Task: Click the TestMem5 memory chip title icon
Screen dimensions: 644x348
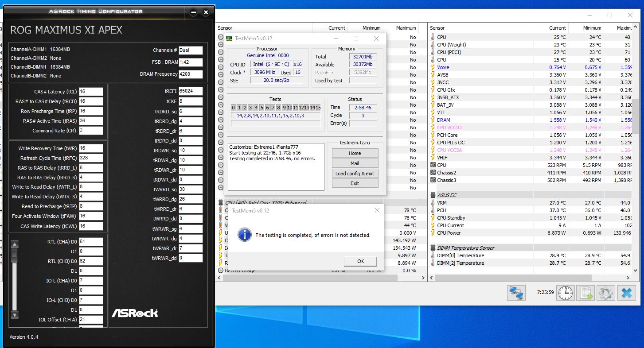Action: click(229, 39)
